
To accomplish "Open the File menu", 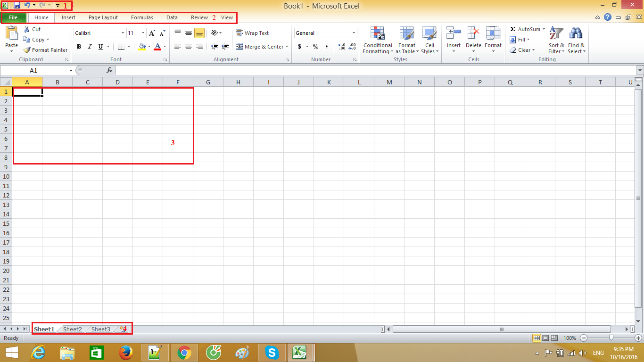I will (x=14, y=17).
